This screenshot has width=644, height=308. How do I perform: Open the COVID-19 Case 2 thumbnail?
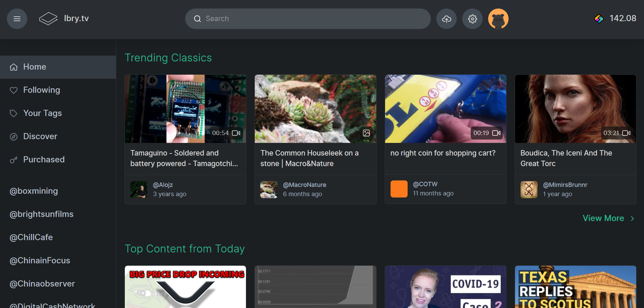[445, 287]
